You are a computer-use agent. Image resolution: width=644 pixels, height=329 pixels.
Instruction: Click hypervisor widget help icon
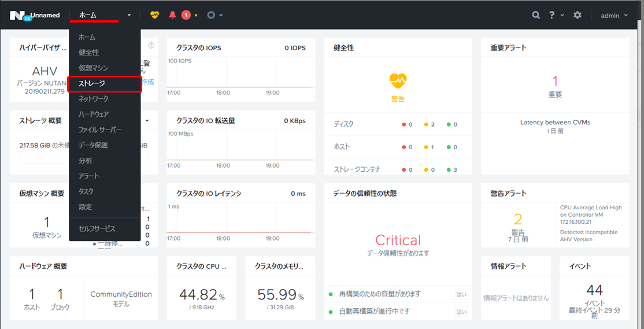(x=151, y=45)
